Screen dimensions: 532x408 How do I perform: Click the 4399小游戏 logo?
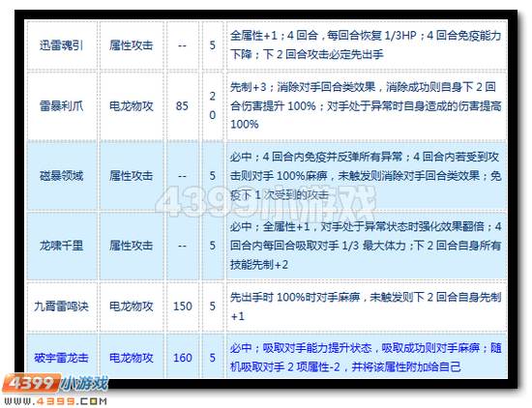click(55, 384)
